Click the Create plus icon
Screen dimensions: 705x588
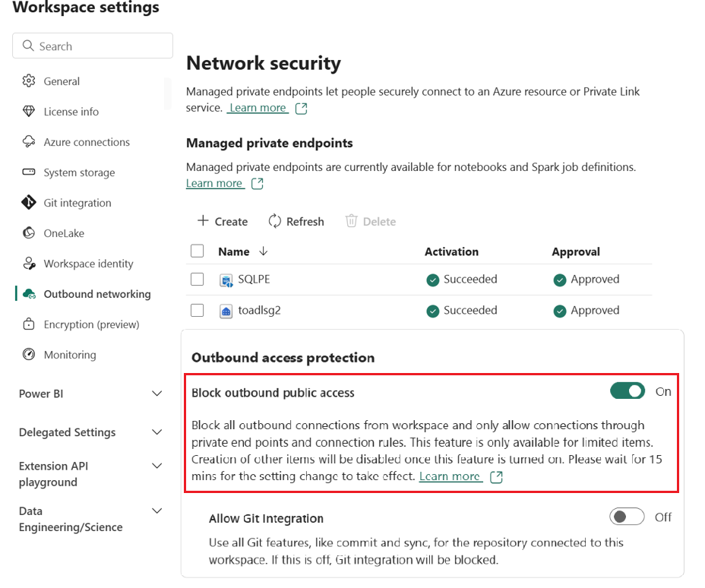click(203, 221)
